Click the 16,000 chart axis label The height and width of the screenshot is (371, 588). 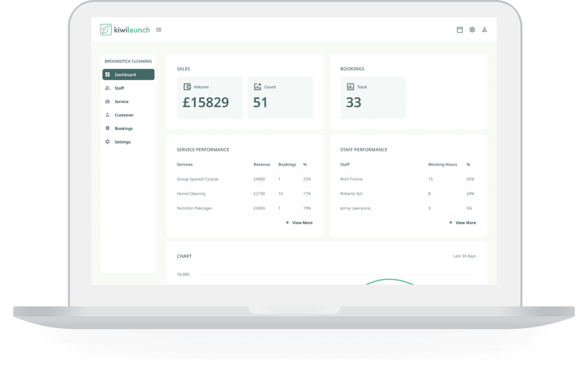183,274
